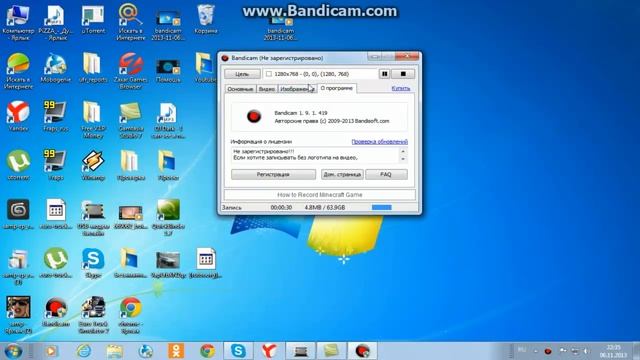The image size is (640, 360).
Task: Toggle the 1280x768 target checkbox
Action: (x=269, y=74)
